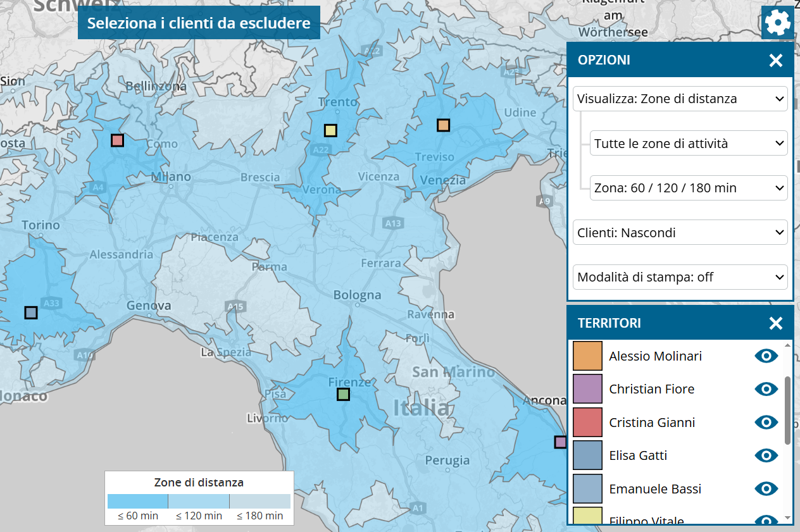The image size is (800, 532).
Task: Toggle visibility of Alessio Molinari territory
Action: (x=766, y=356)
